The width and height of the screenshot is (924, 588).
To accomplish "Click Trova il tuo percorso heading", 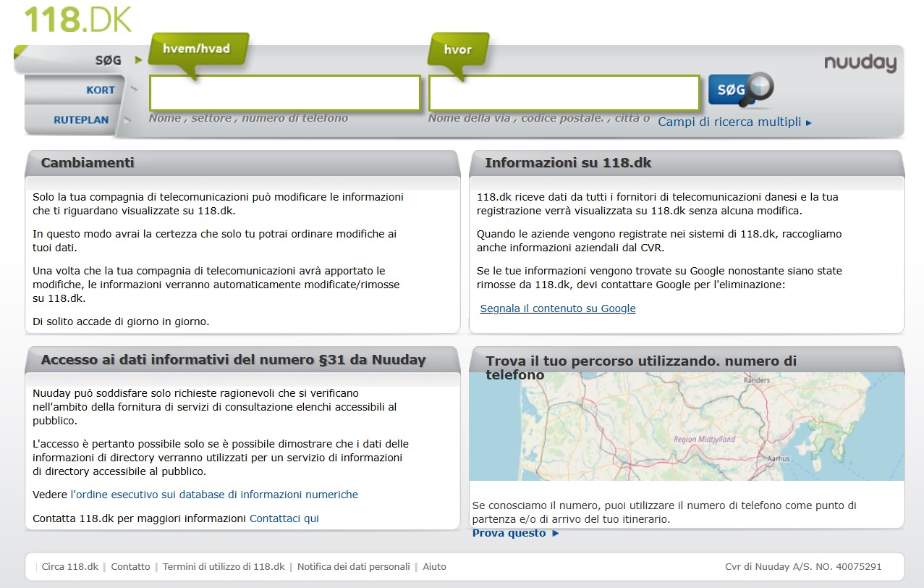I will 641,367.
